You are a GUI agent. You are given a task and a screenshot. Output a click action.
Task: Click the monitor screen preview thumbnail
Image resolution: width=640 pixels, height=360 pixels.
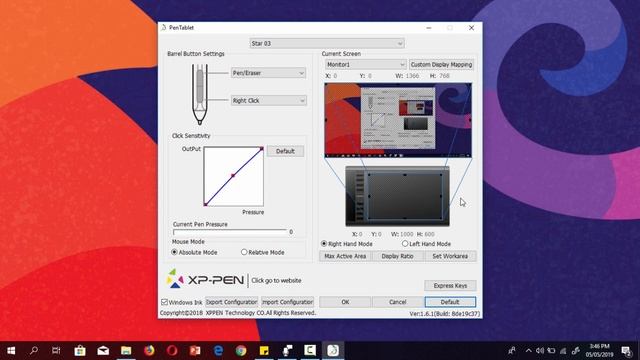click(398, 120)
